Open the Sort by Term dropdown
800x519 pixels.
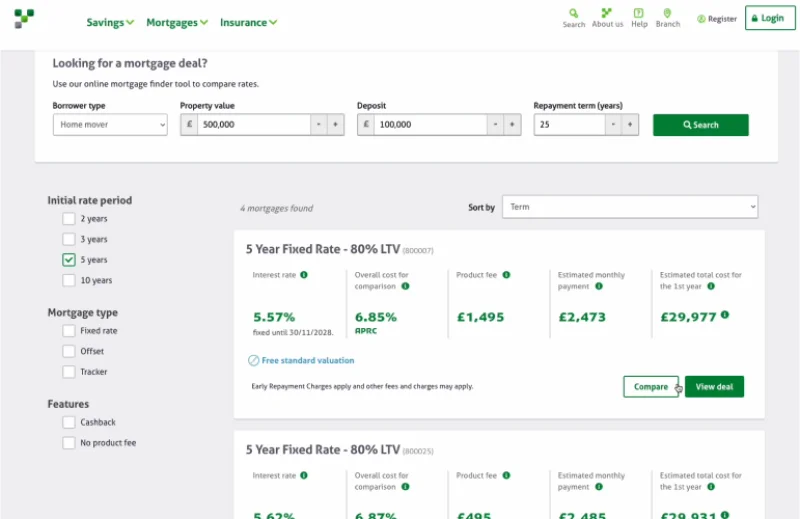coord(630,207)
